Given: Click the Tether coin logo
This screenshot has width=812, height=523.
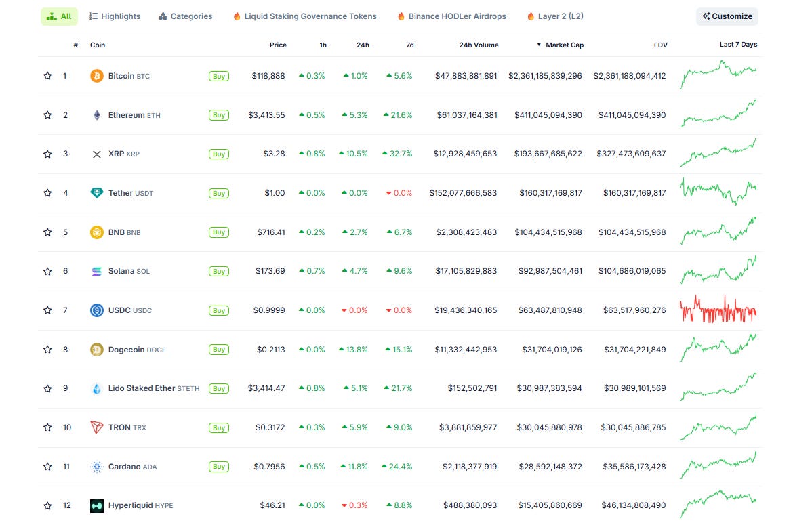Looking at the screenshot, I should coord(97,193).
